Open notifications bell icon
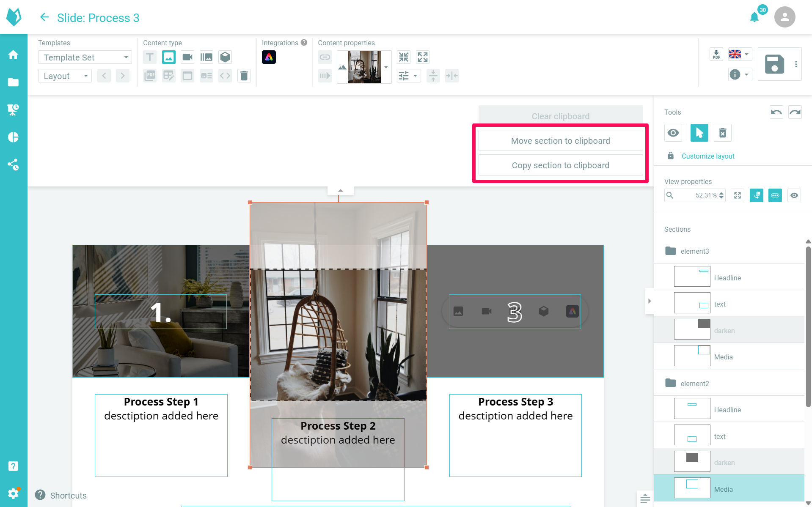Viewport: 812px width, 507px height. [x=754, y=17]
